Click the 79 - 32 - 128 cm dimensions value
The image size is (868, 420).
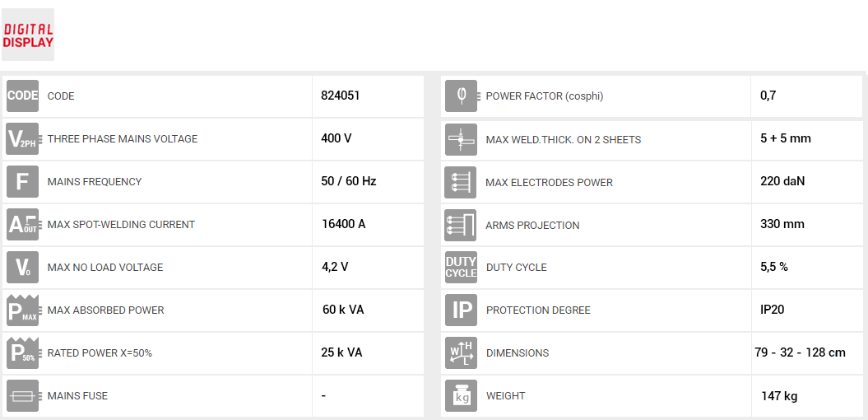pos(800,352)
